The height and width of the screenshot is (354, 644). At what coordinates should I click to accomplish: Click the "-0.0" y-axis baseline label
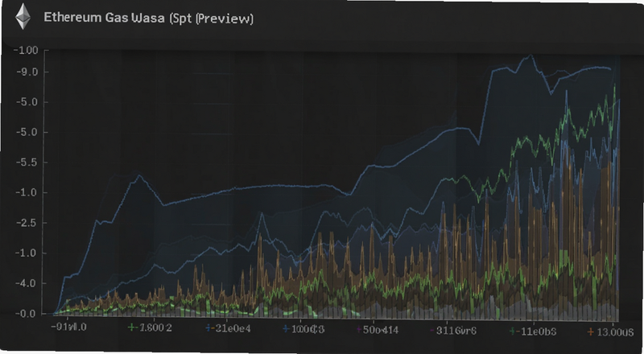(x=27, y=314)
